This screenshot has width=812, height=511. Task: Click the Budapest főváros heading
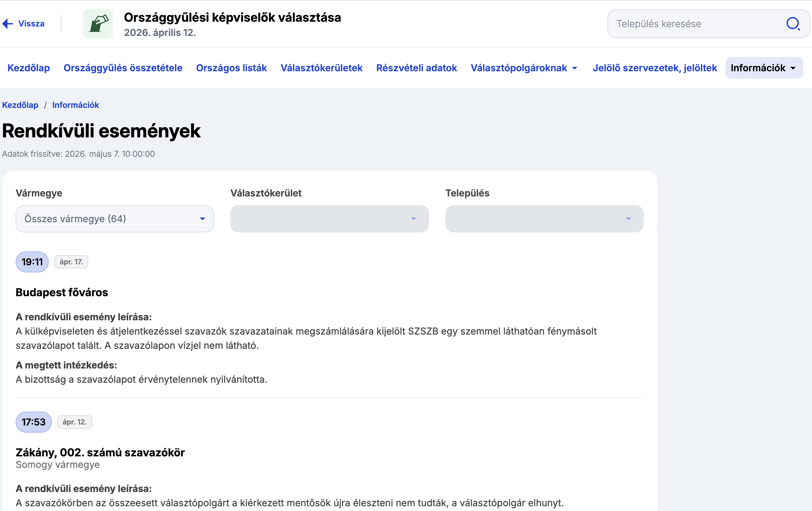point(62,292)
